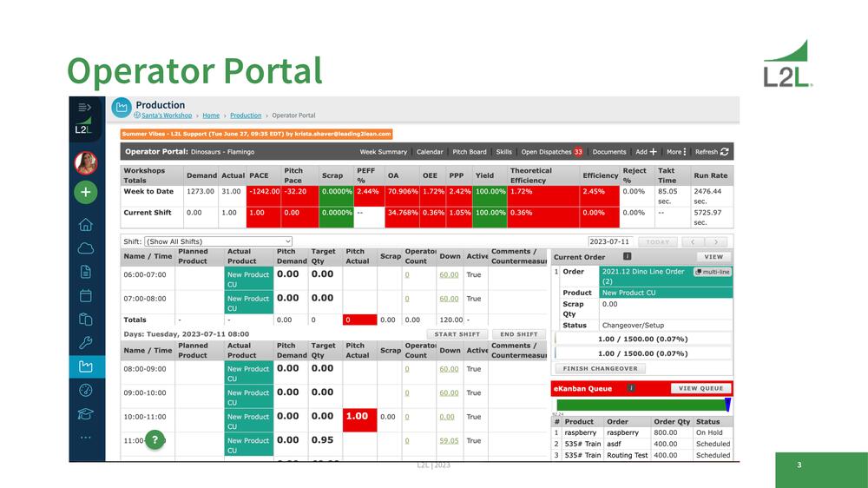Screen dimensions: 868x488
Task: Expand the More options menu
Action: (676, 152)
